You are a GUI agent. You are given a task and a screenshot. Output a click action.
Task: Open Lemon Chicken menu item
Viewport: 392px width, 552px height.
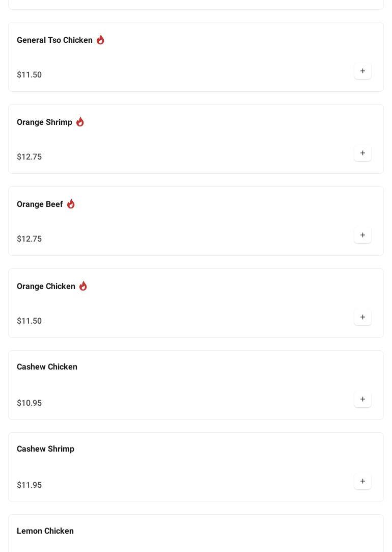point(45,531)
